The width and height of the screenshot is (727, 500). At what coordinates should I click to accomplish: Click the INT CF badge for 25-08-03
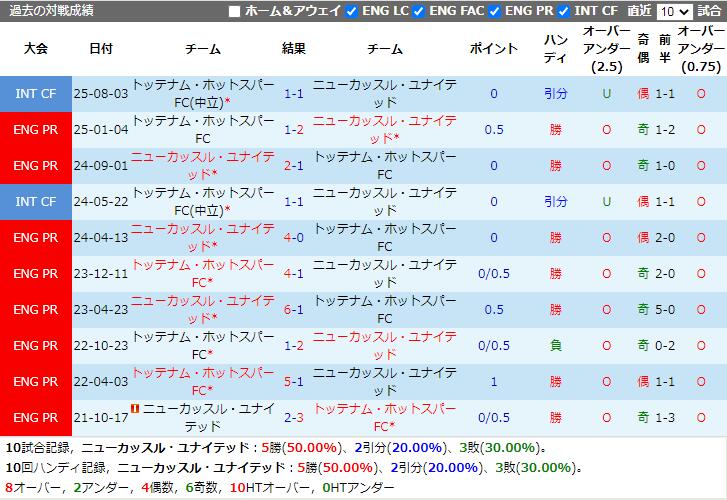(36, 94)
